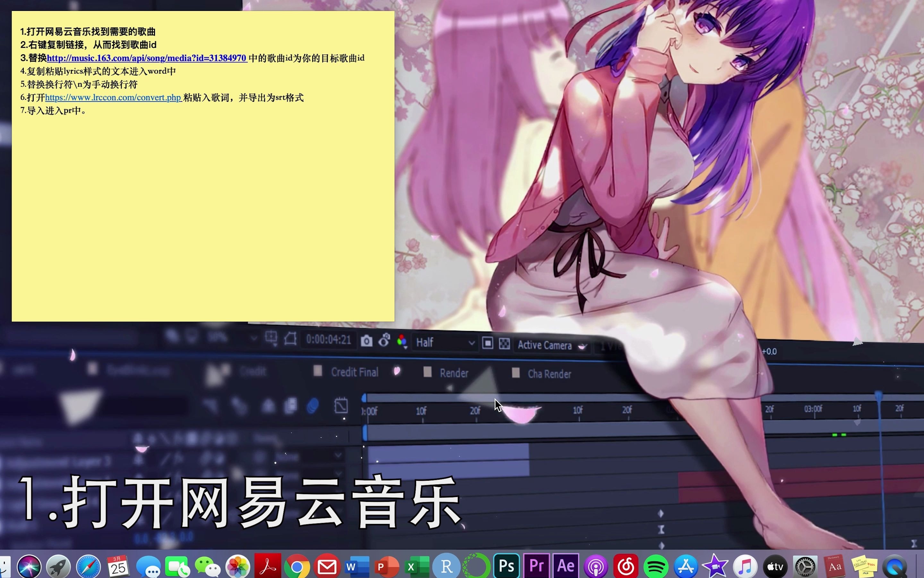The width and height of the screenshot is (924, 578).
Task: Click note line "1.打开网易云音乐找到需要的歌曲"
Action: click(88, 32)
